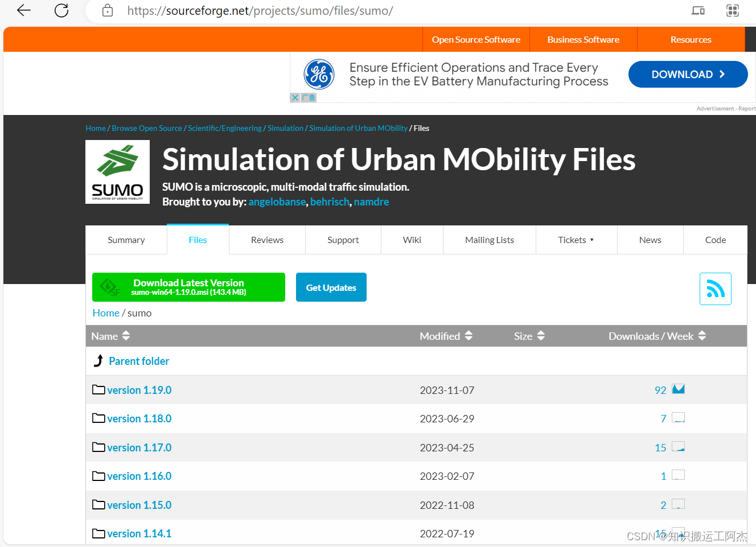Go to the Wiki tab

(x=412, y=240)
